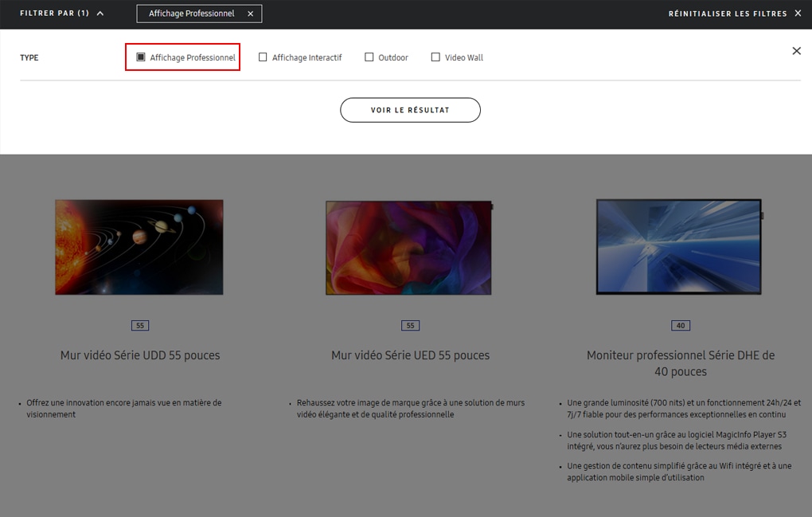Check the Affichage Interactif checkbox

click(263, 57)
